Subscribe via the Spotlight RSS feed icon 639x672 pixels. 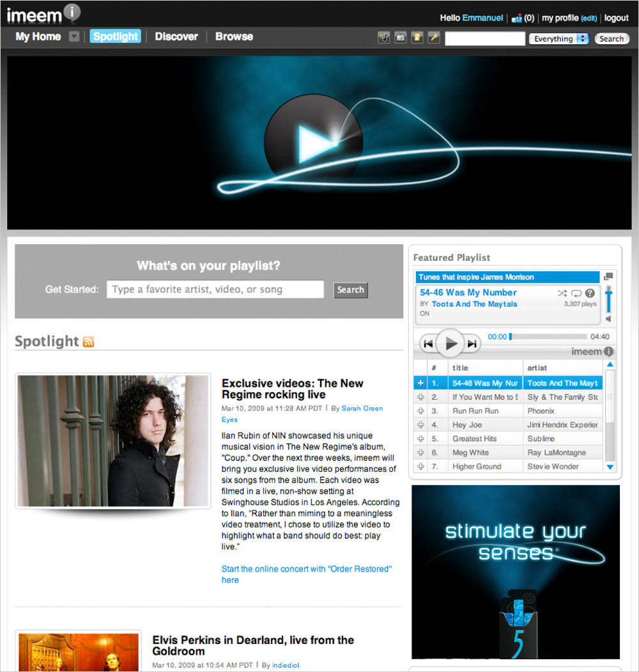pos(88,341)
